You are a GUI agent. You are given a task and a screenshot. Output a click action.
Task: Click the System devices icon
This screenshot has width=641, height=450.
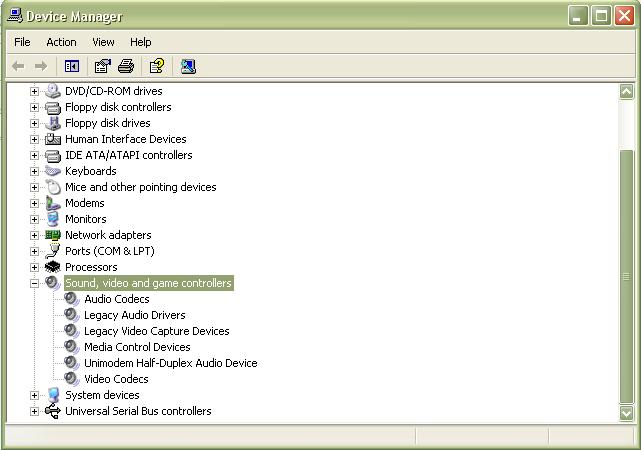(53, 395)
